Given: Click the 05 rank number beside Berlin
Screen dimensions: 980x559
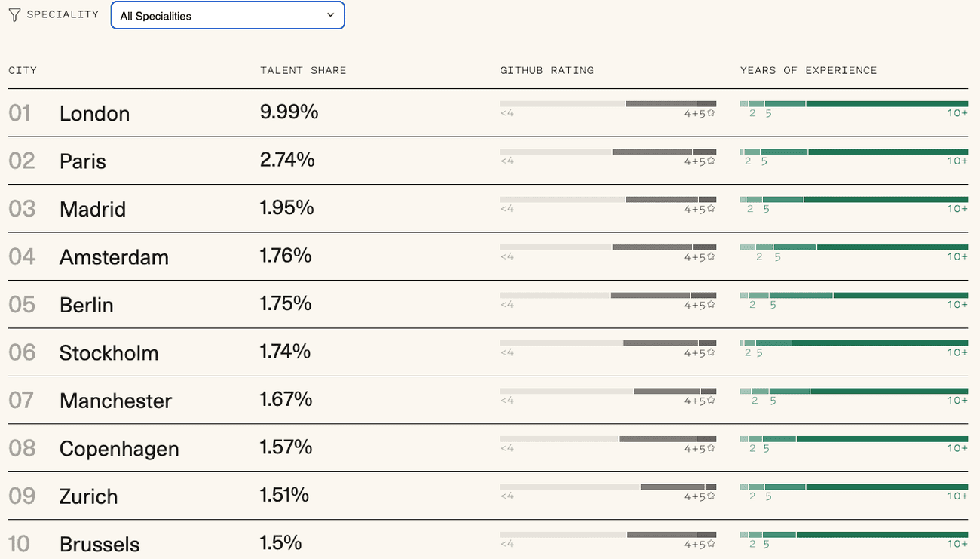Looking at the screenshot, I should coord(22,305).
